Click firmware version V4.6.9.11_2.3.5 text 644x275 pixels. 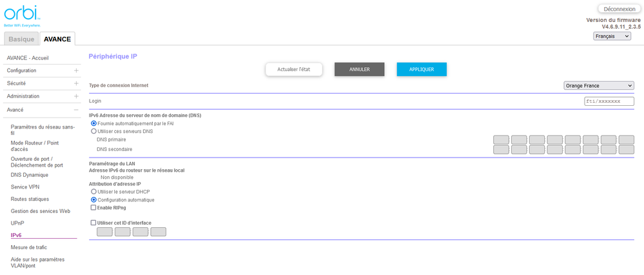(621, 26)
